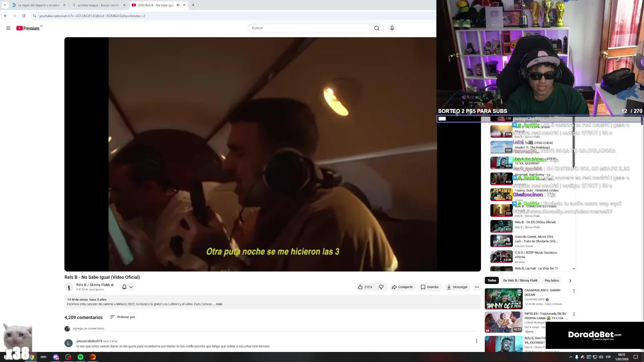
Task: Open the ESP language indicator in the taskbar
Action: pos(608,357)
